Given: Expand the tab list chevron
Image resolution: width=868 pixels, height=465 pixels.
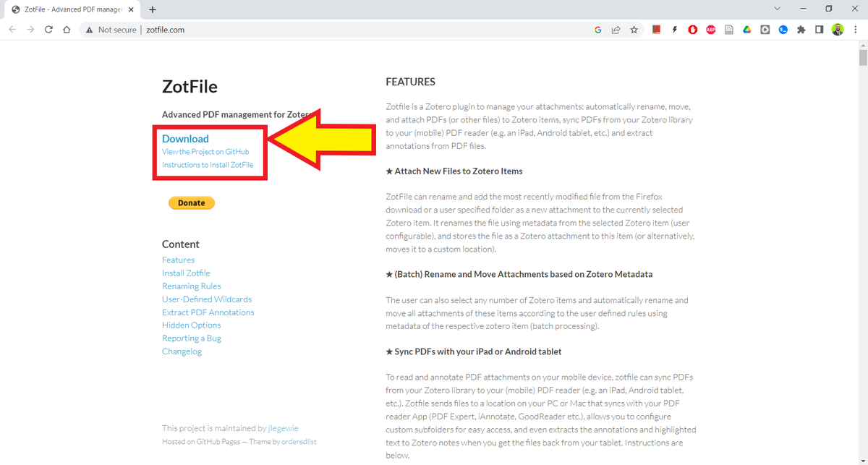Looking at the screenshot, I should [777, 9].
